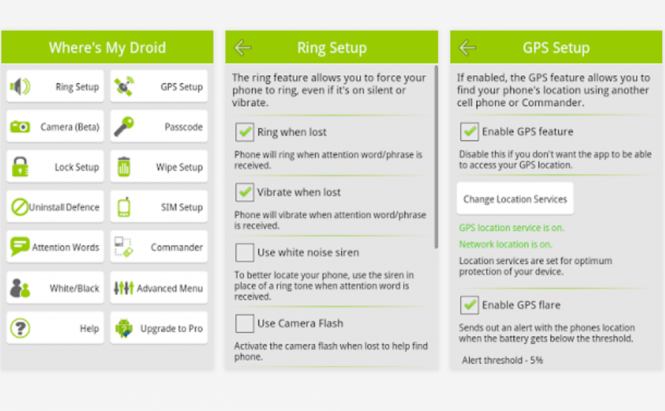Disable Enable GPS flare checkbox
This screenshot has width=665, height=411.
coord(469,305)
